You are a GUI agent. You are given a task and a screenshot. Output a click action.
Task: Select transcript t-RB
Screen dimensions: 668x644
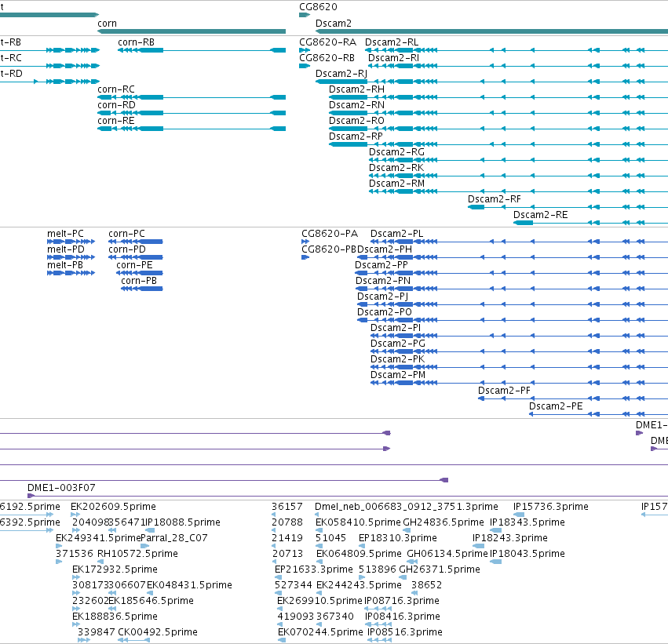click(11, 42)
